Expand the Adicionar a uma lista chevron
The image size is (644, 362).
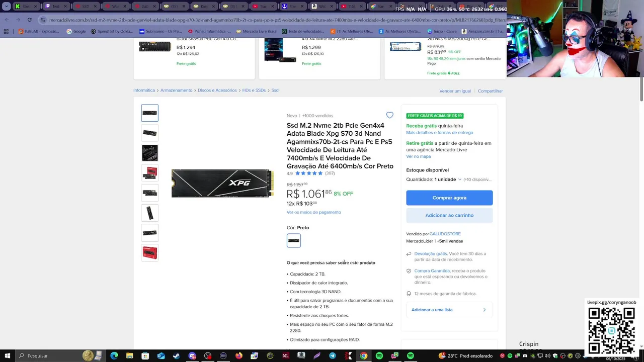point(485,310)
